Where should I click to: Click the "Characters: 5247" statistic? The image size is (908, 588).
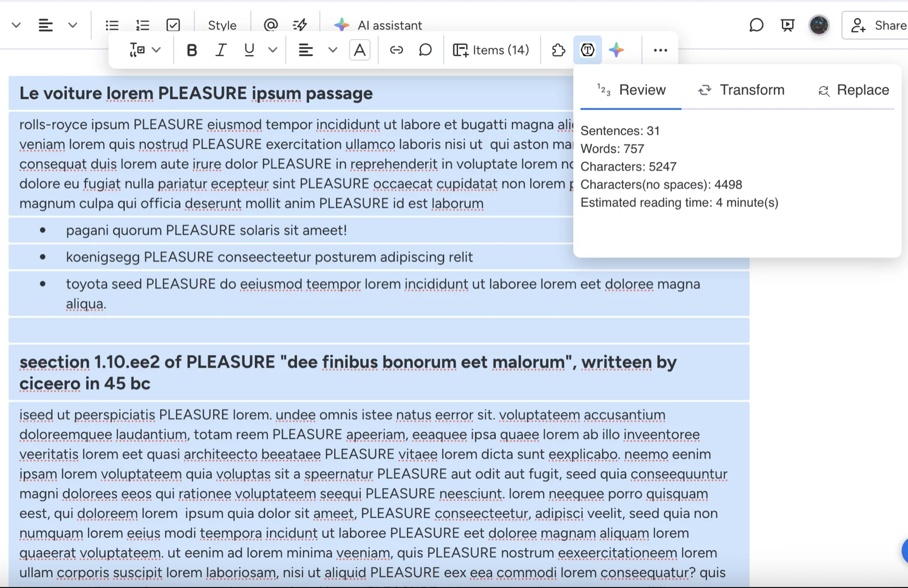[628, 167]
